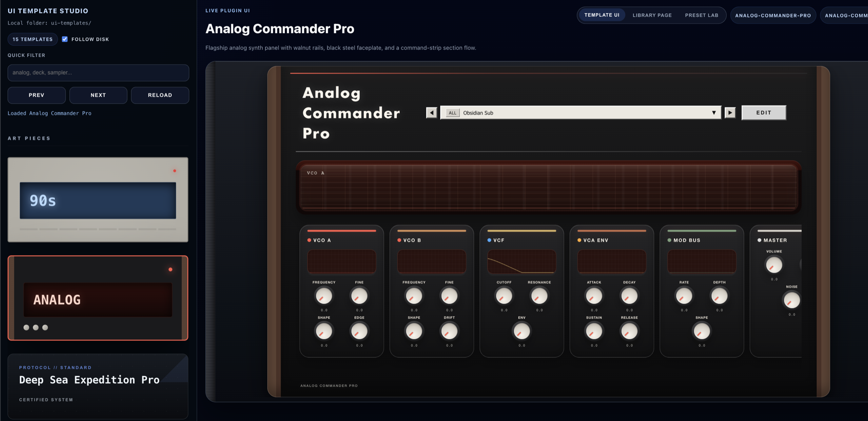
Task: Click the next preset arrow button
Action: point(730,113)
